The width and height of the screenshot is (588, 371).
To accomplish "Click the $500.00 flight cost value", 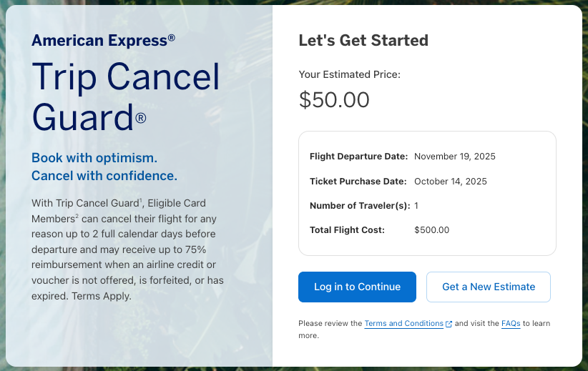I will coord(431,230).
